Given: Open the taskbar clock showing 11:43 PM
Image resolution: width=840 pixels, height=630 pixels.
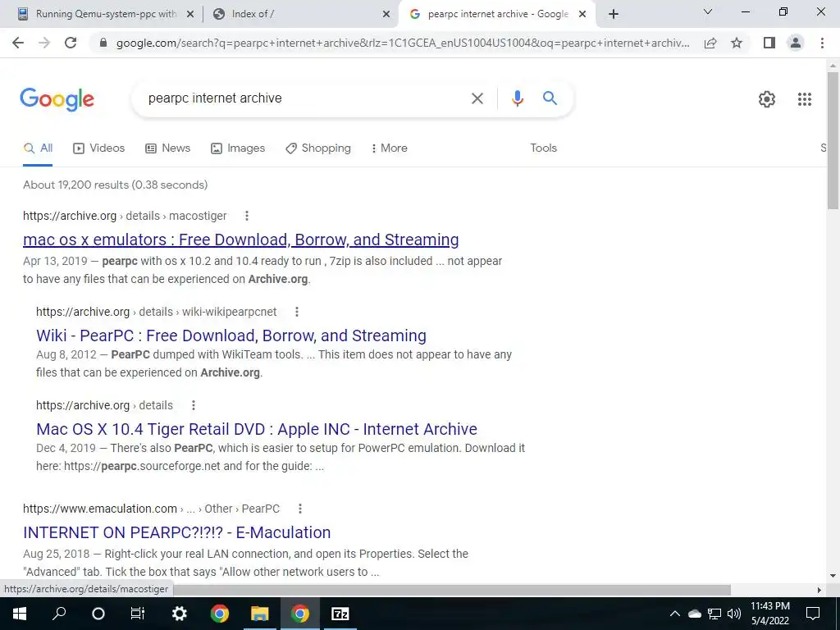Looking at the screenshot, I should (769, 614).
